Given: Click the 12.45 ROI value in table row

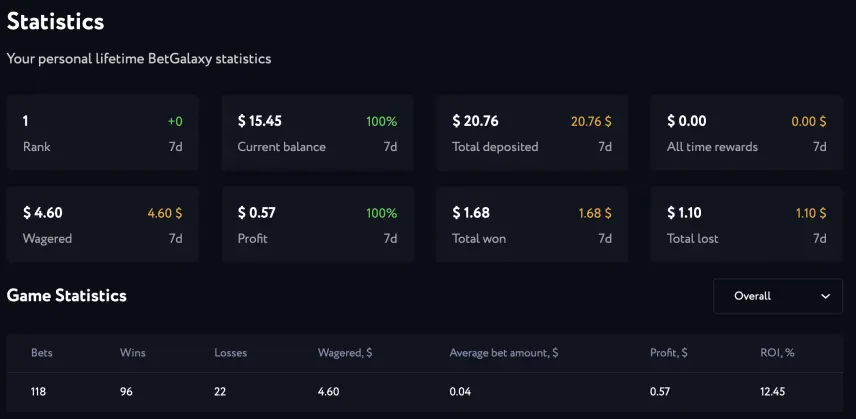Looking at the screenshot, I should click(772, 392).
